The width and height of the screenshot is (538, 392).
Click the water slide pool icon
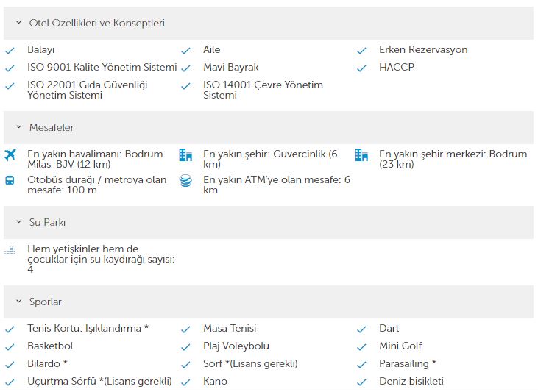[10, 249]
